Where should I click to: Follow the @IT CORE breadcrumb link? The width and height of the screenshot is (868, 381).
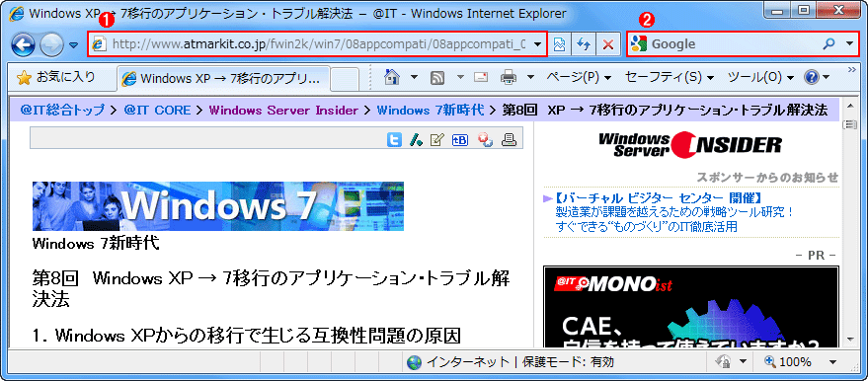click(157, 111)
